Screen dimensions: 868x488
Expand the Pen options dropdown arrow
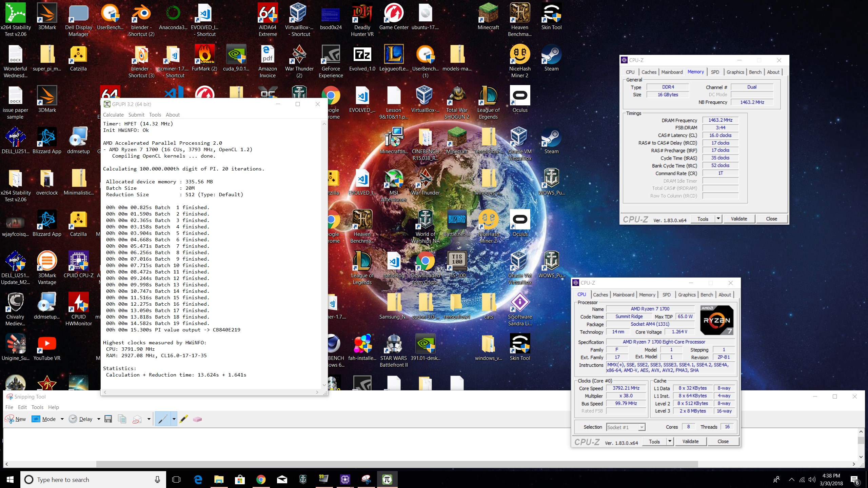(174, 419)
